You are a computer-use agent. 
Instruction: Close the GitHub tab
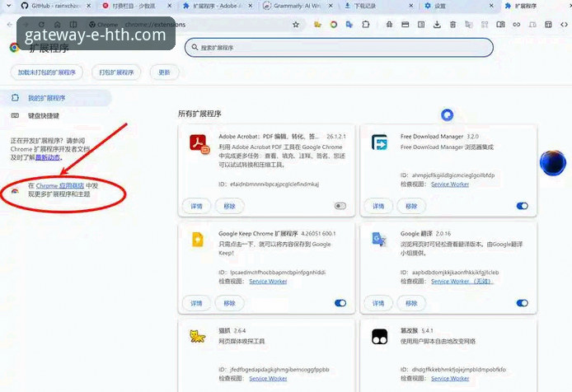[89, 6]
